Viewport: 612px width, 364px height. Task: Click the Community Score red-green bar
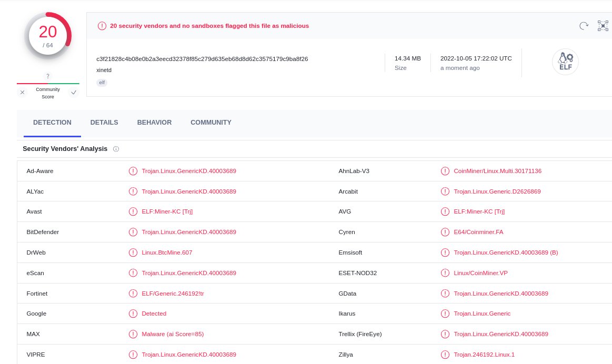point(48,84)
